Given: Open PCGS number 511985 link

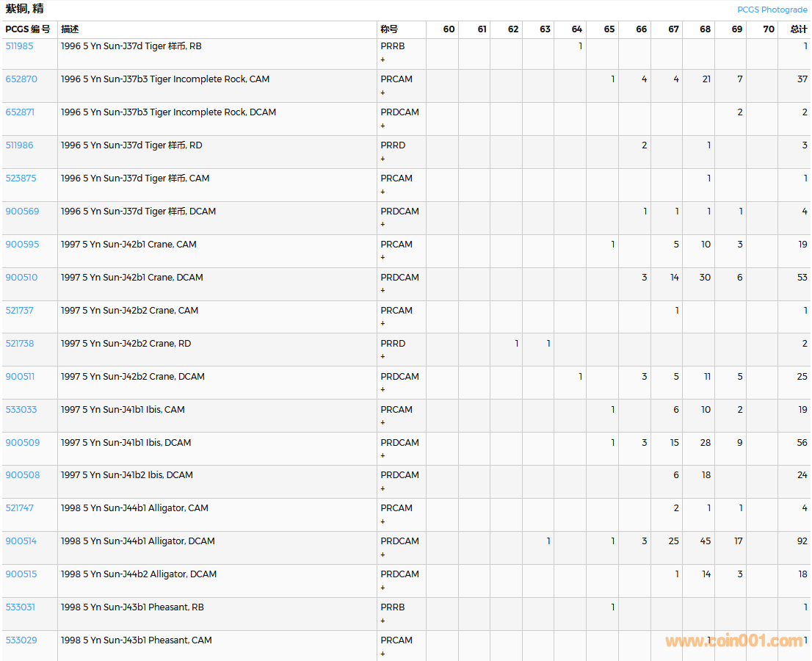Looking at the screenshot, I should click(x=19, y=46).
